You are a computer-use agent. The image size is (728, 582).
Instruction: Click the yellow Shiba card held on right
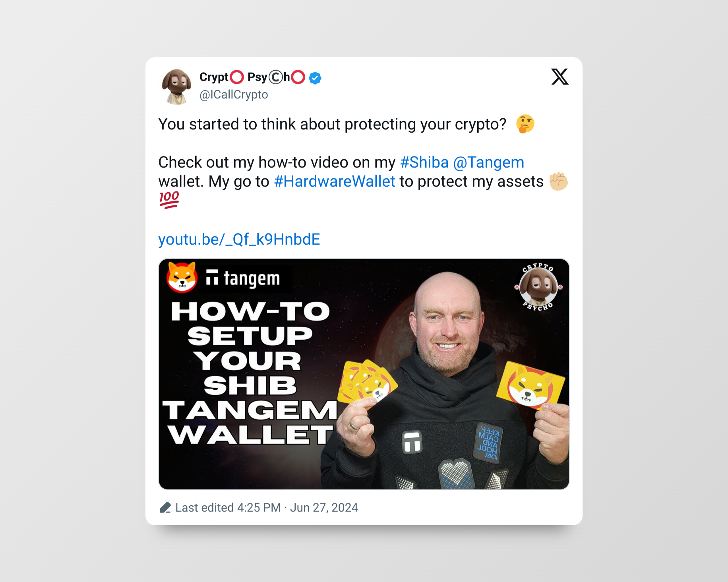530,385
